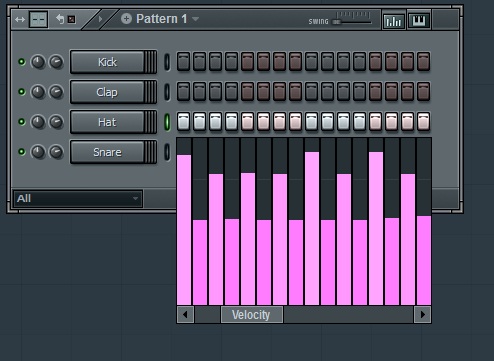Click the undo arrow icon in top bar
The width and height of the screenshot is (494, 361).
(x=60, y=19)
